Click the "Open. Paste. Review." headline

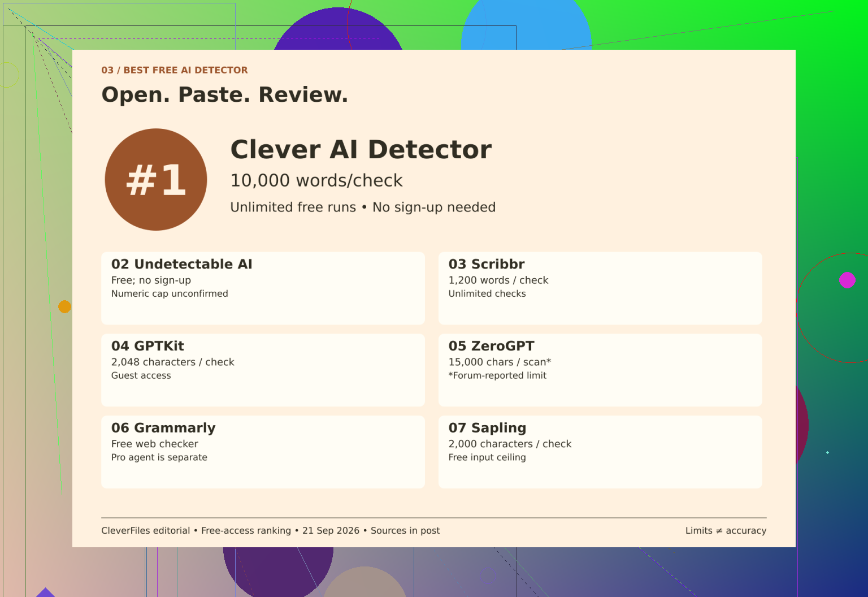[225, 94]
